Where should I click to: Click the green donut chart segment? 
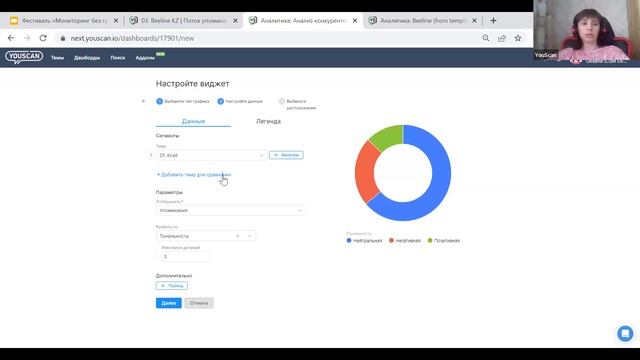(x=388, y=136)
